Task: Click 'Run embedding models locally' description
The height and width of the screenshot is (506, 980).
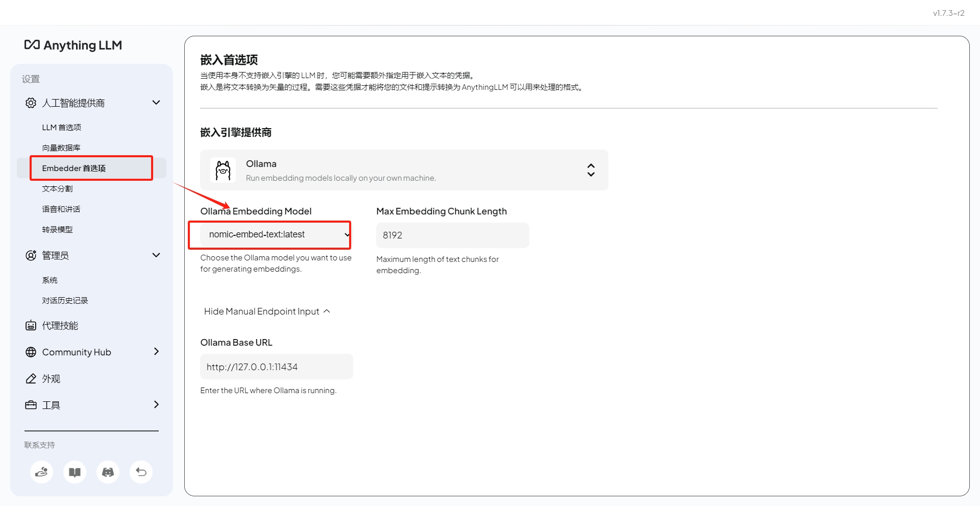Action: click(x=341, y=178)
